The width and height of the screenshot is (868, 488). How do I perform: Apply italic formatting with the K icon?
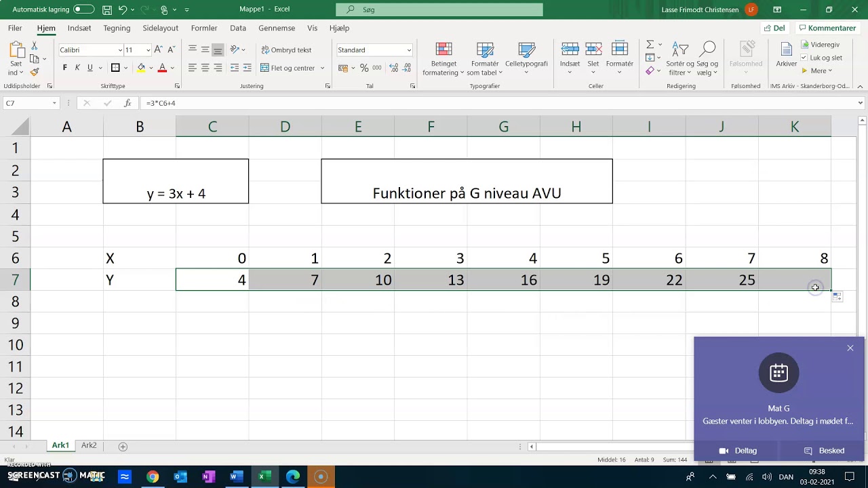point(77,68)
